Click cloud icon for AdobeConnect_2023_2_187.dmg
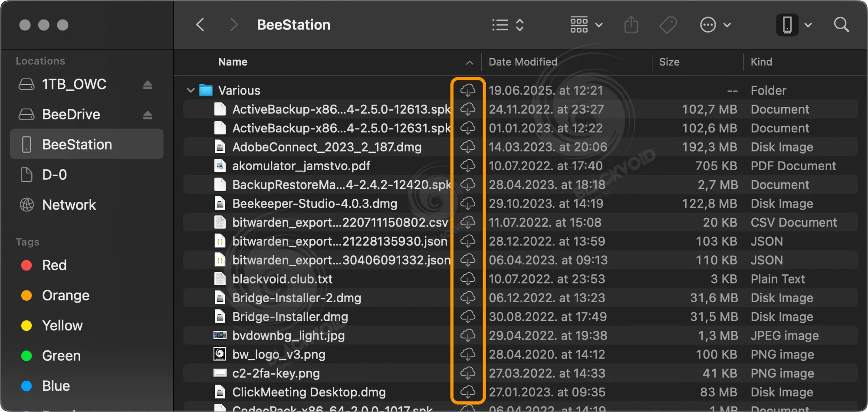The image size is (868, 412). 468,147
